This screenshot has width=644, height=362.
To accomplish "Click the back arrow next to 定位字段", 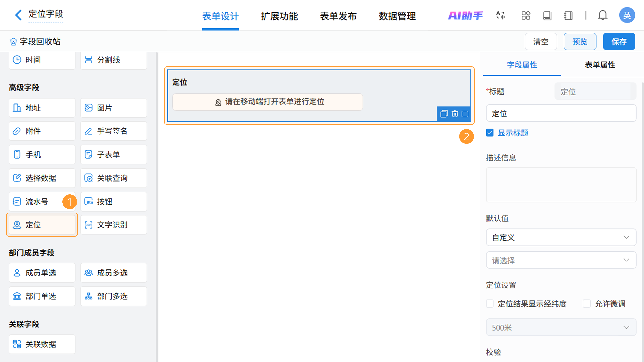I will pyautogui.click(x=18, y=15).
